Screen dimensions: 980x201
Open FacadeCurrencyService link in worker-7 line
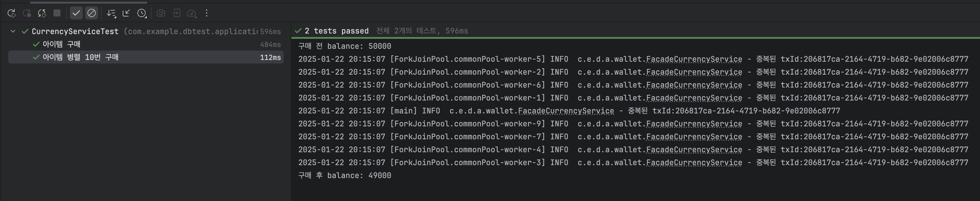click(694, 137)
